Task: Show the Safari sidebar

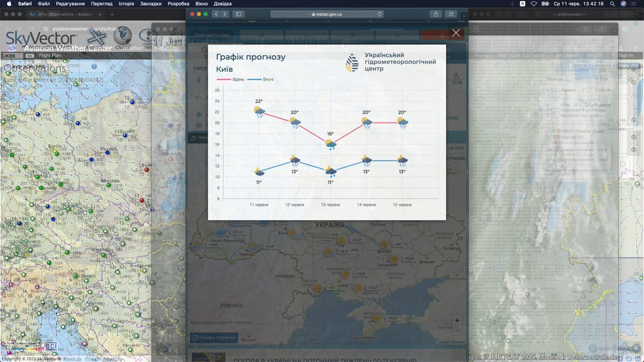Action: 238,14
